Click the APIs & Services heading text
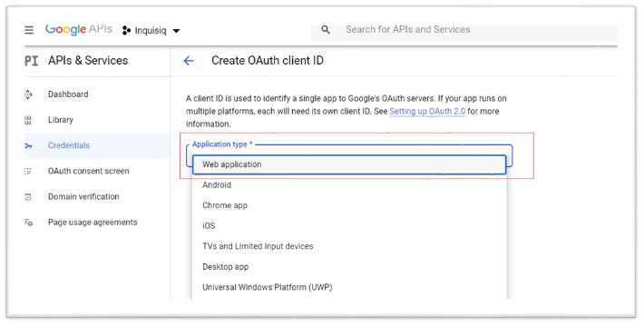The height and width of the screenshot is (327, 644). pyautogui.click(x=88, y=61)
